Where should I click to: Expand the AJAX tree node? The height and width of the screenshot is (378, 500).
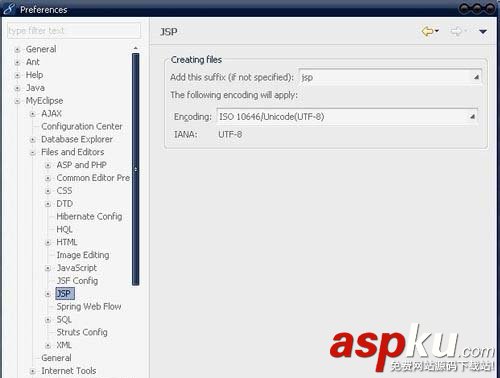(33, 114)
